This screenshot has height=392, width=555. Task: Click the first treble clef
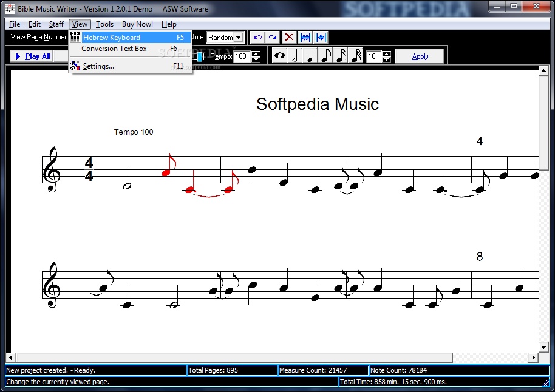point(52,169)
